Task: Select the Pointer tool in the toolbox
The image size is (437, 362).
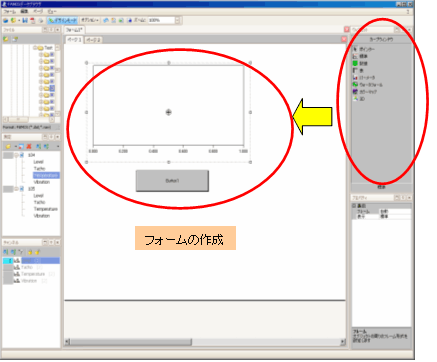Action: click(x=364, y=49)
